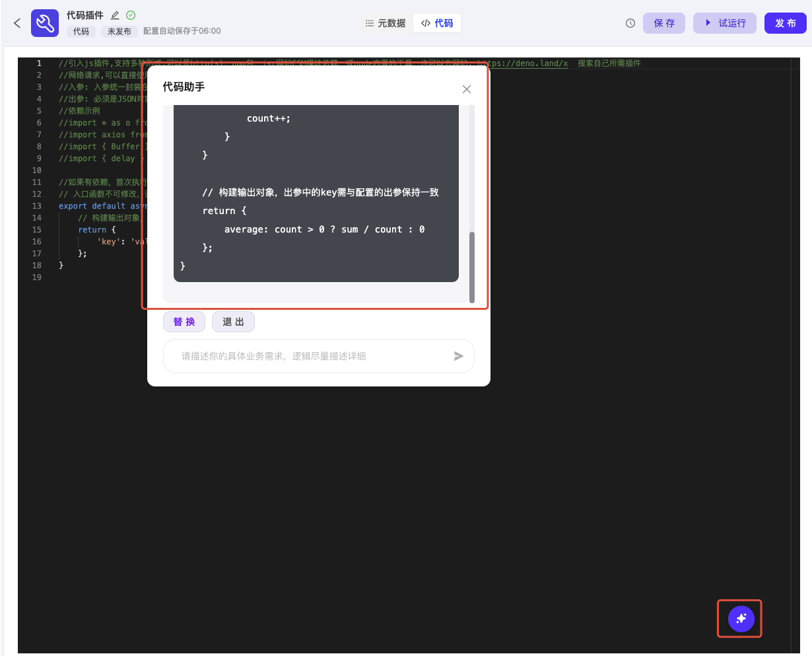Screen dimensions: 812x656
Task: Open the AI code assistant sparkle button
Action: pyautogui.click(x=741, y=618)
